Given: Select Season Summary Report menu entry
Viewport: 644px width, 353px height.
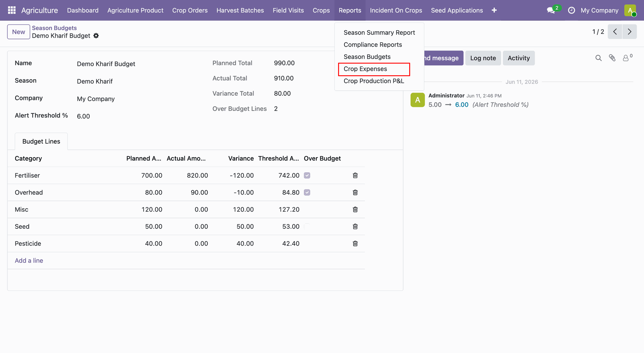Looking at the screenshot, I should [x=379, y=33].
